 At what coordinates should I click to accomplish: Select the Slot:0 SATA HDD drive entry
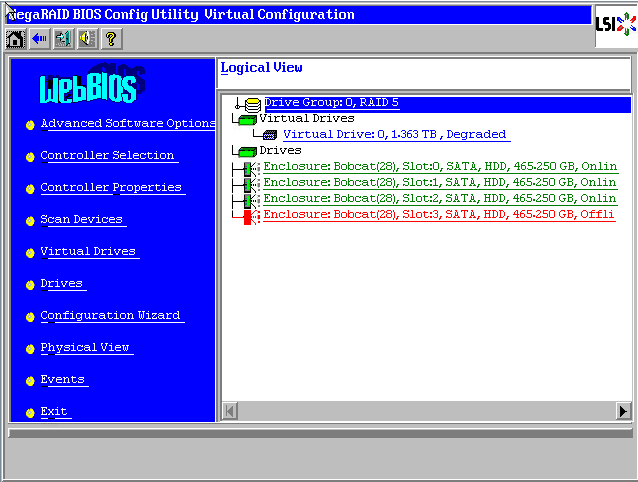pos(439,167)
